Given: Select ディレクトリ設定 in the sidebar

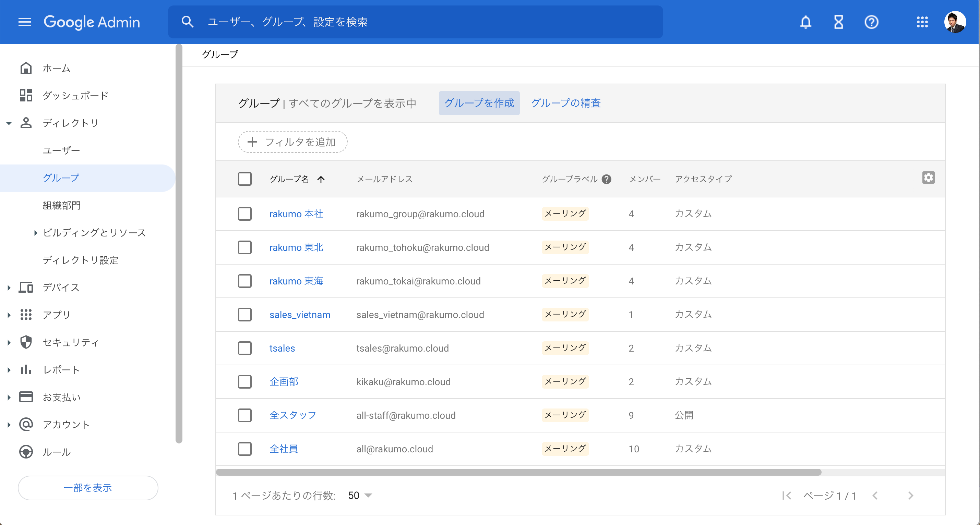Looking at the screenshot, I should tap(81, 260).
